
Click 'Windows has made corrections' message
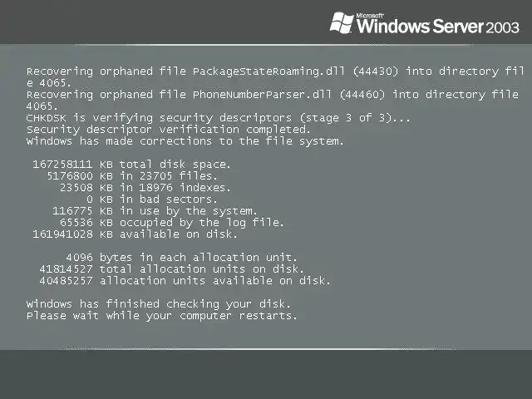coord(185,141)
